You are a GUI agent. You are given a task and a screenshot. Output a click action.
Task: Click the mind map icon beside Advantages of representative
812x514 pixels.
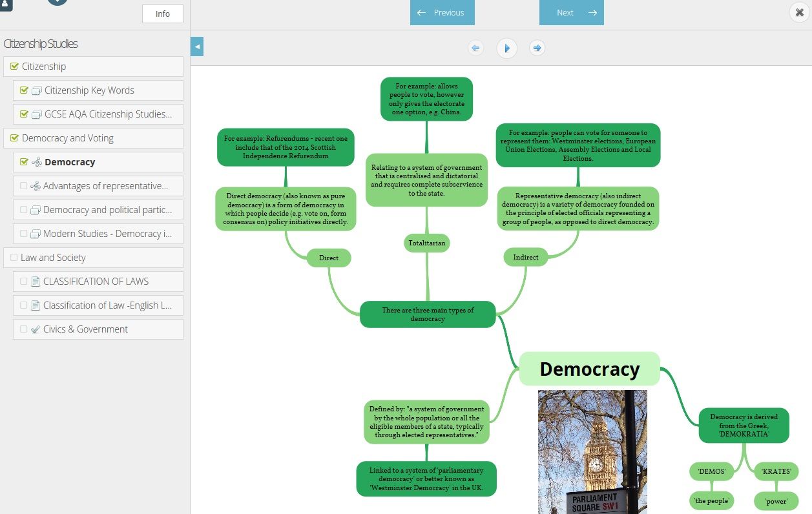[36, 186]
